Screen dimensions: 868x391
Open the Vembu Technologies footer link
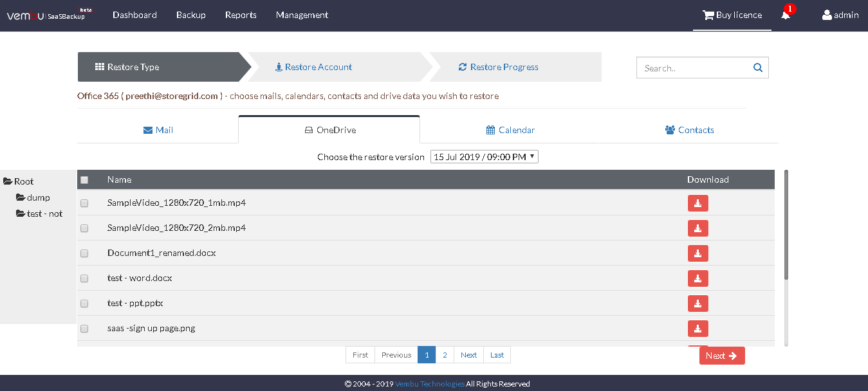click(430, 384)
